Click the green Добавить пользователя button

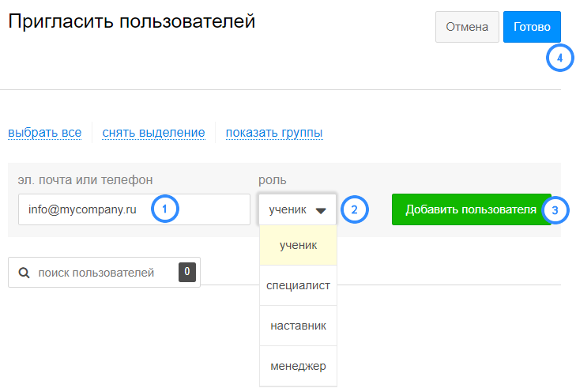pyautogui.click(x=471, y=209)
